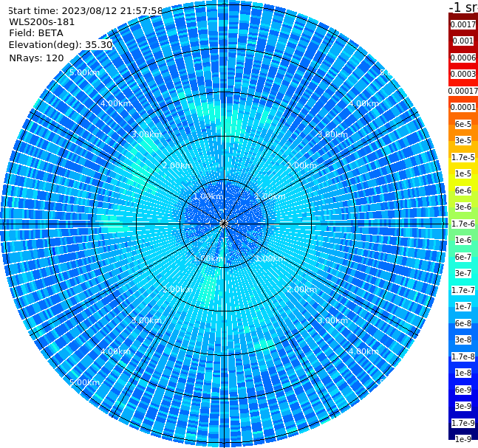Click the Field: BETA label
This screenshot has height=448, width=478.
tap(36, 33)
